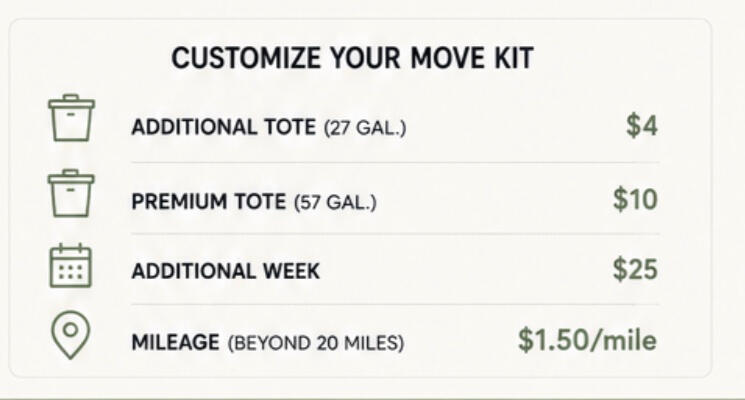Select the PREMIUM TOTE label
This screenshot has height=400, width=745.
click(209, 202)
